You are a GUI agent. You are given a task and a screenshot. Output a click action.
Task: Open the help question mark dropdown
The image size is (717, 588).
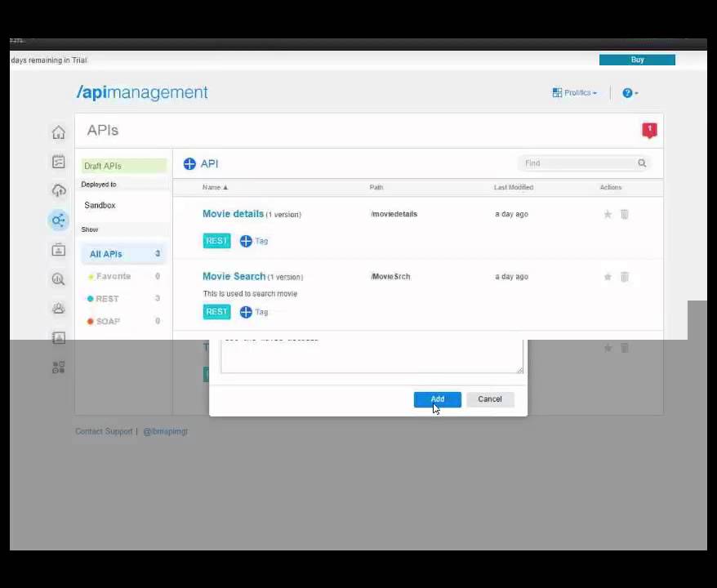click(x=630, y=93)
